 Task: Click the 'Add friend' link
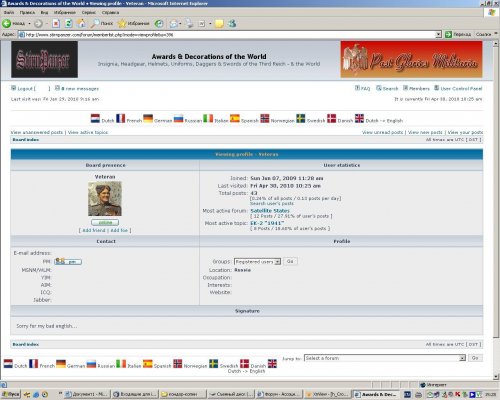pyautogui.click(x=93, y=230)
